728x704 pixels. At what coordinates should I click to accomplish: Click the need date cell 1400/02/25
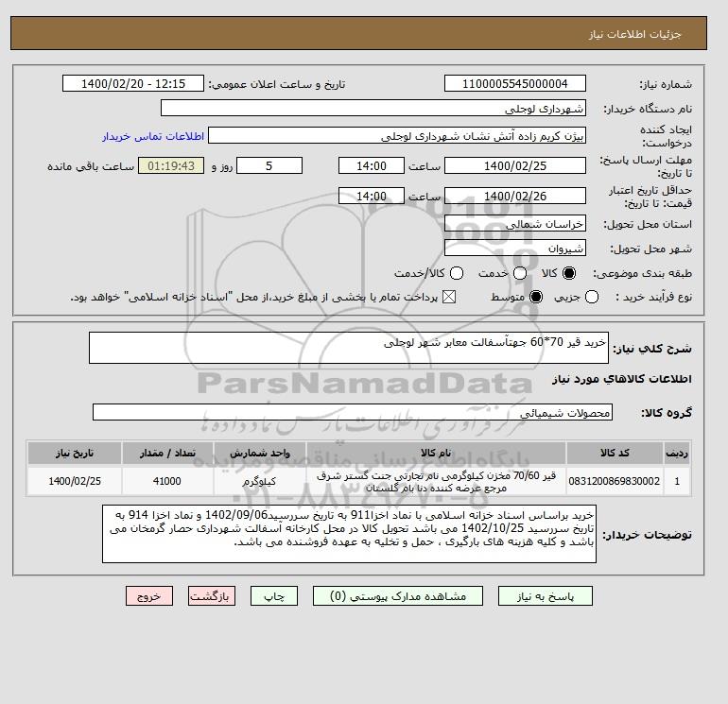tap(75, 481)
